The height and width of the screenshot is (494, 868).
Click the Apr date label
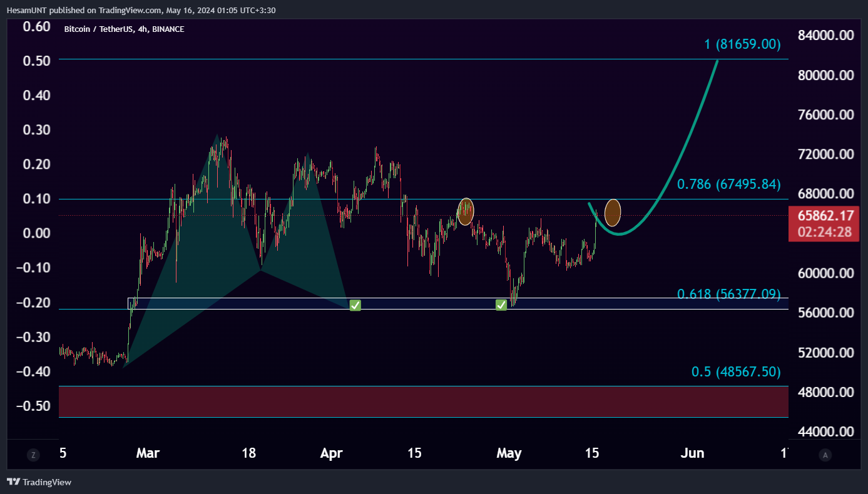(331, 453)
